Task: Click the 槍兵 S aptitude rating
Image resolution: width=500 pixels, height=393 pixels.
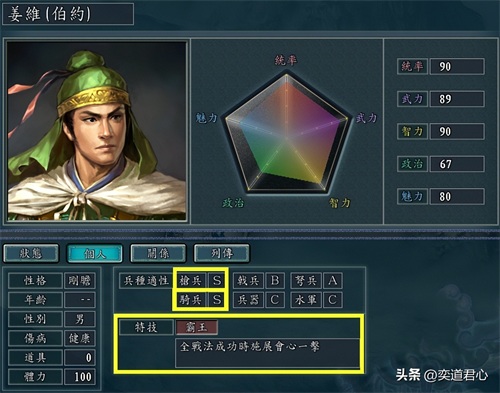Action: click(x=217, y=281)
